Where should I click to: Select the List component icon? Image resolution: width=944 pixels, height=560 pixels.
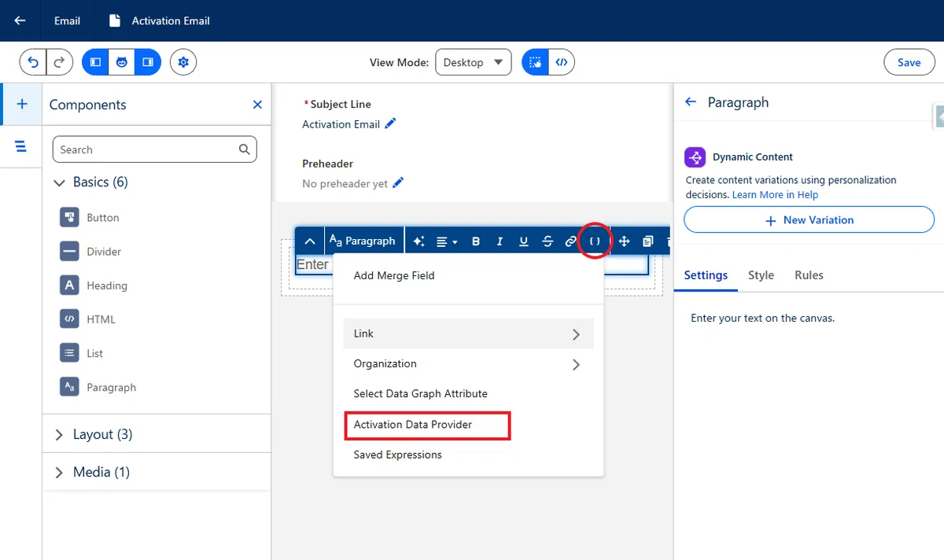[69, 353]
